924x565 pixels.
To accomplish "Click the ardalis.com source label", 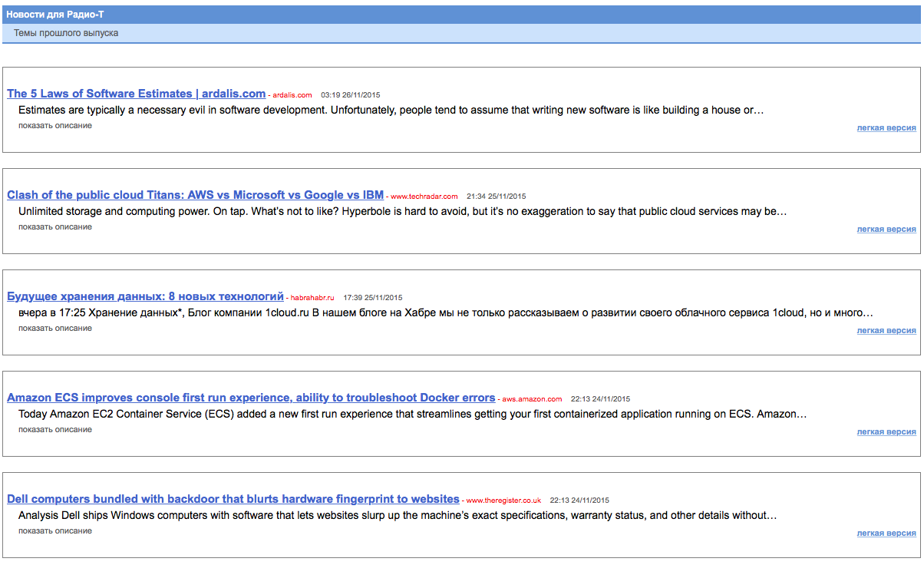I will (x=292, y=95).
